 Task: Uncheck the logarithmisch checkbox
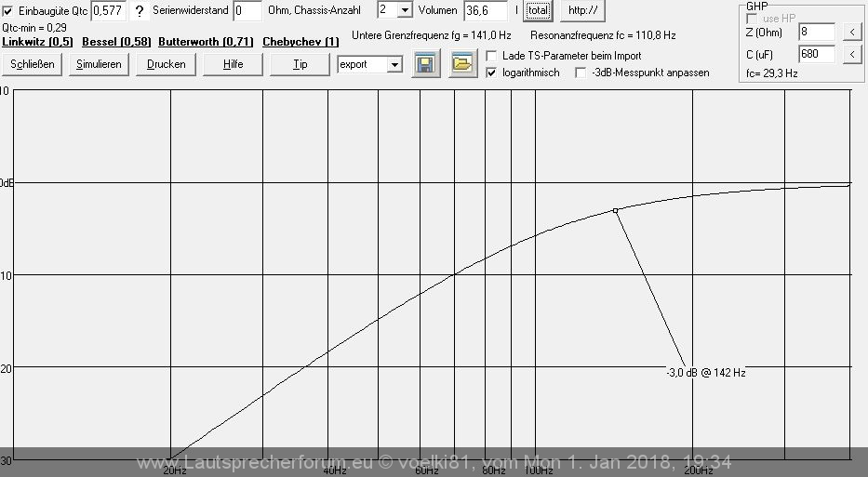point(492,73)
